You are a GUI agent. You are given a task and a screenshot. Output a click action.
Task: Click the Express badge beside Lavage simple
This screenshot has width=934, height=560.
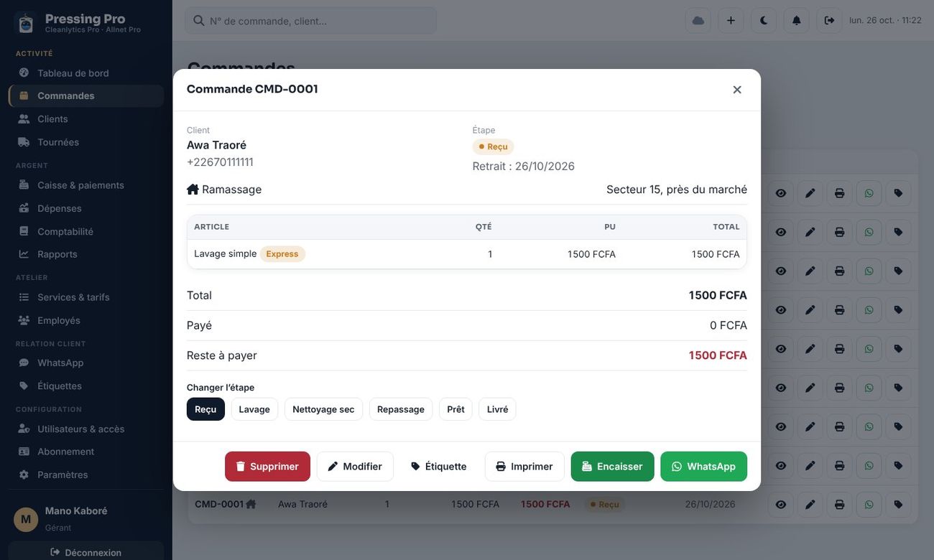pyautogui.click(x=282, y=254)
